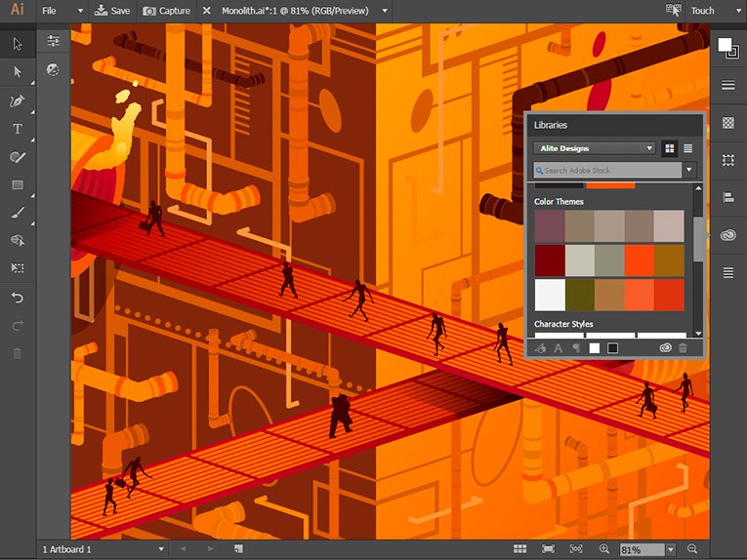Click the zoom out magnifier icon

pos(692,549)
